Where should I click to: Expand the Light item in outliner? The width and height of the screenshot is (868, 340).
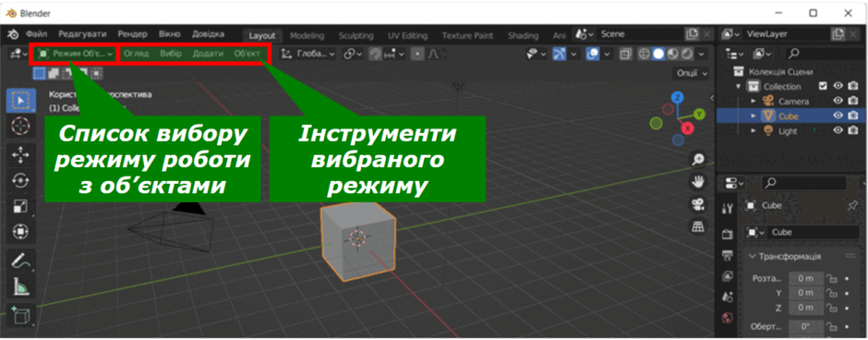[753, 131]
